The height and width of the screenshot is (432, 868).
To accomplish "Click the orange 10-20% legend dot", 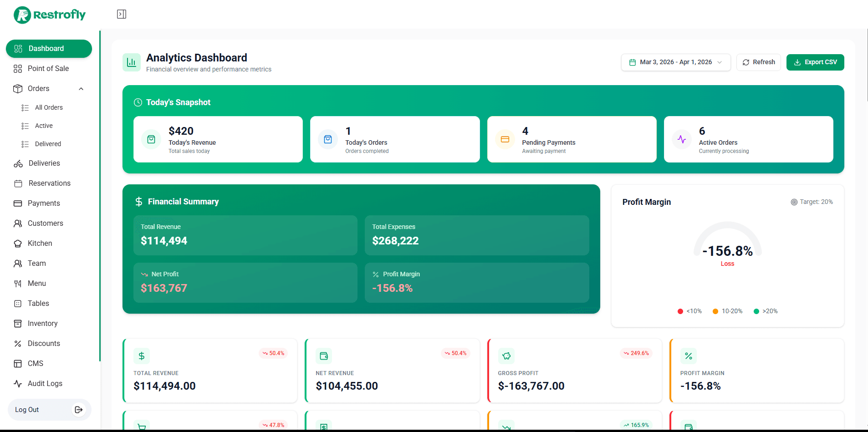I will 715,311.
